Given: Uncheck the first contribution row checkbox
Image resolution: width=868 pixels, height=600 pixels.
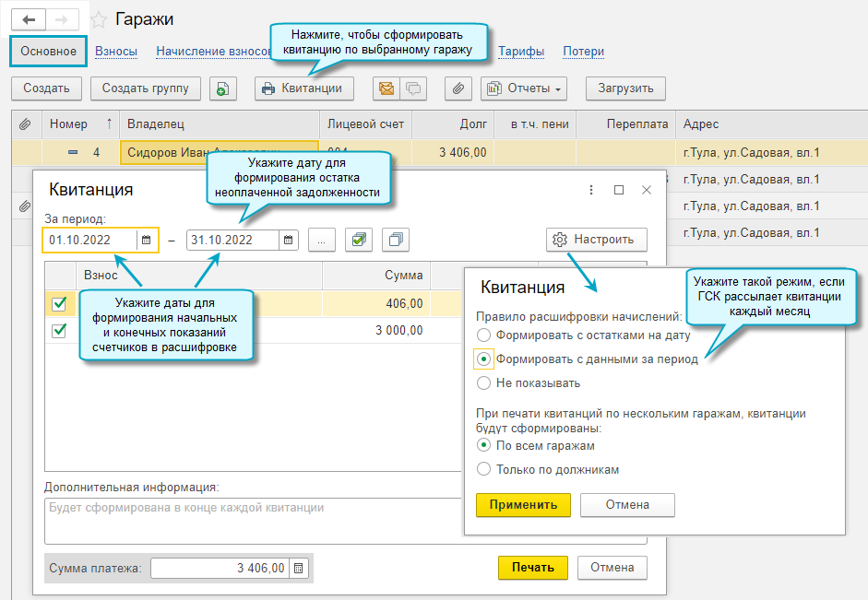Looking at the screenshot, I should tap(59, 303).
